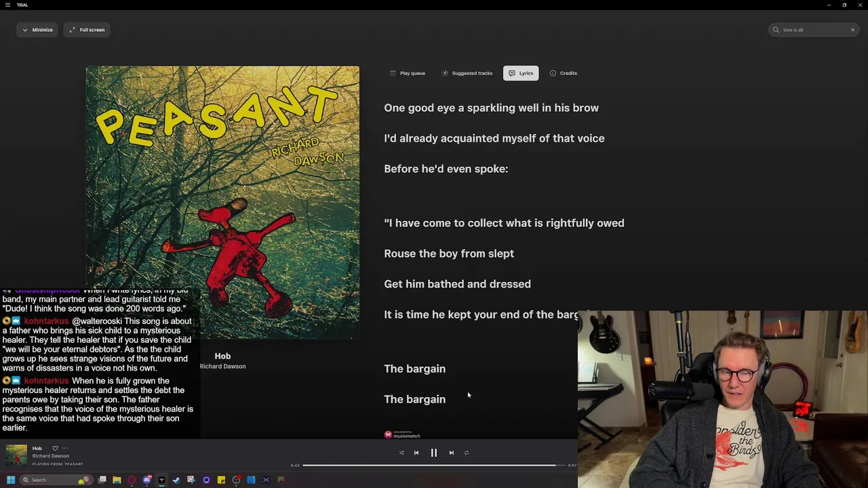868x488 pixels.
Task: Click the artist link Richard Dawson under Hob
Action: pyautogui.click(x=222, y=367)
